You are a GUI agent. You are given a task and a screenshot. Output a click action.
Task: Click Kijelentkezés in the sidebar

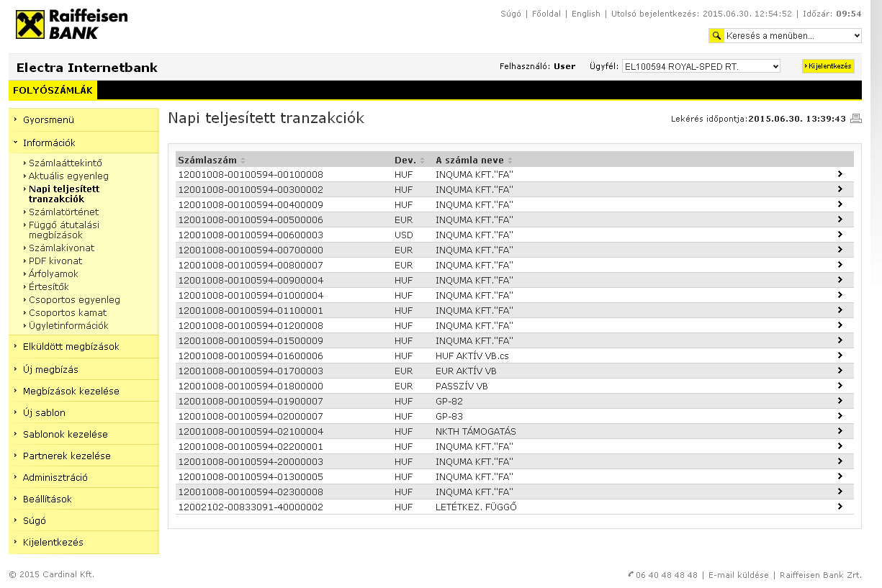84,542
